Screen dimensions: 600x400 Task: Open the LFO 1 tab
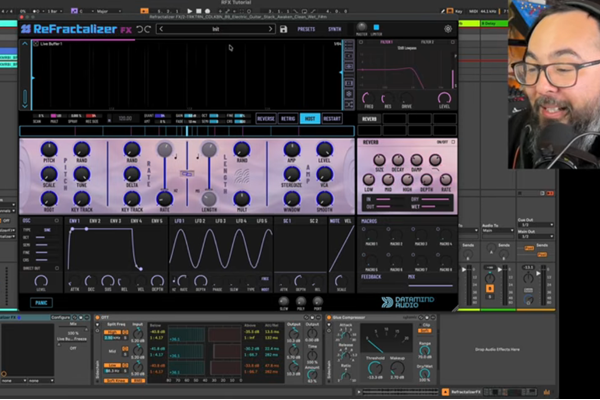click(179, 221)
